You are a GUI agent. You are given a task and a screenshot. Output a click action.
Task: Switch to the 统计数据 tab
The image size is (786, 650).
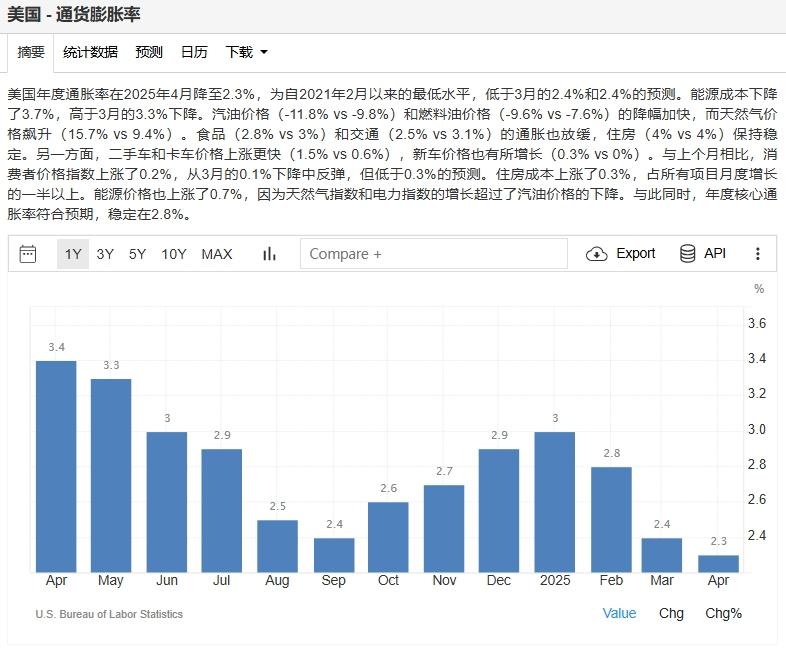[90, 52]
